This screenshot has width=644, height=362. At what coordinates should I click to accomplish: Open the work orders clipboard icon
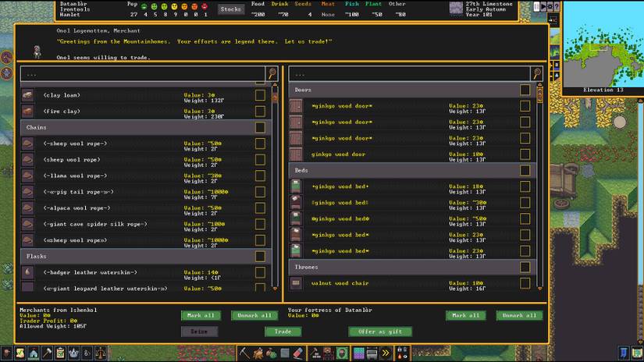click(60, 353)
